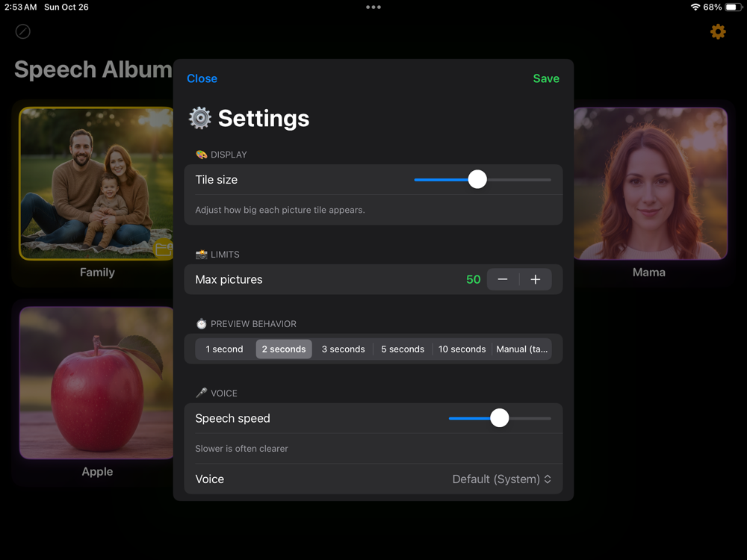Tap the Mama picture tile
The height and width of the screenshot is (560, 747).
pyautogui.click(x=651, y=184)
